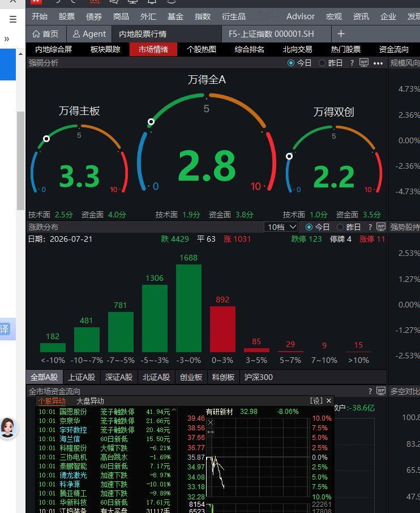
Task: Select the 创业板 tab
Action: 191,377
